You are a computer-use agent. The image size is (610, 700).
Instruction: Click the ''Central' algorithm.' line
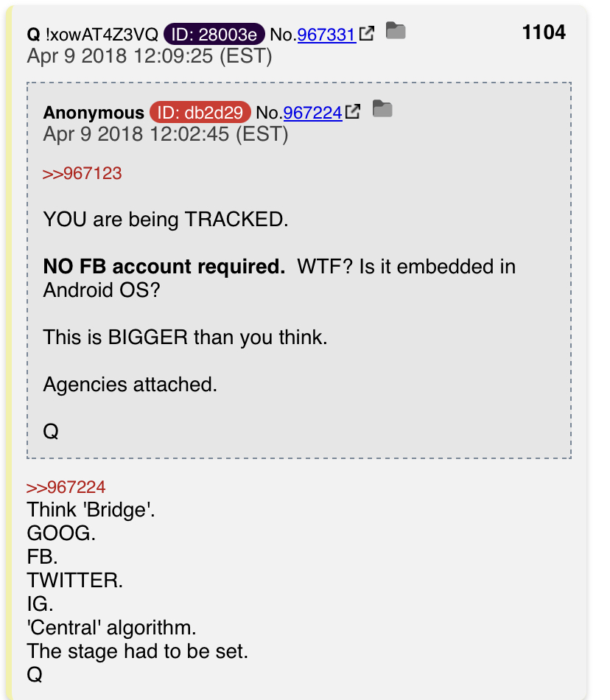pos(111,628)
